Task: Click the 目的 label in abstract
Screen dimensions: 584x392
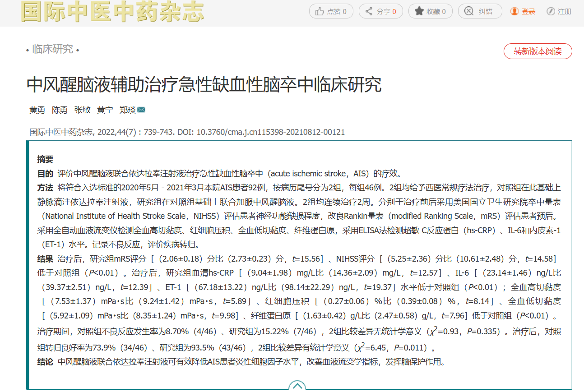Action: coord(45,173)
